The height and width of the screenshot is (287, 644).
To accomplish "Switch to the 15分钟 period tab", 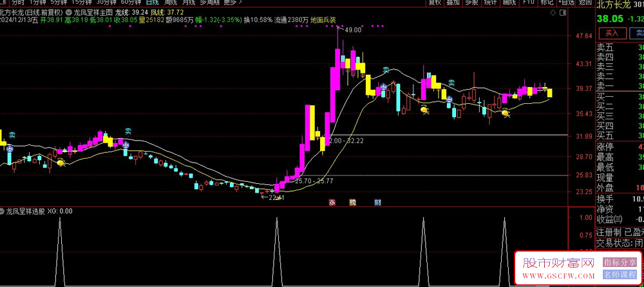I will [x=80, y=2].
